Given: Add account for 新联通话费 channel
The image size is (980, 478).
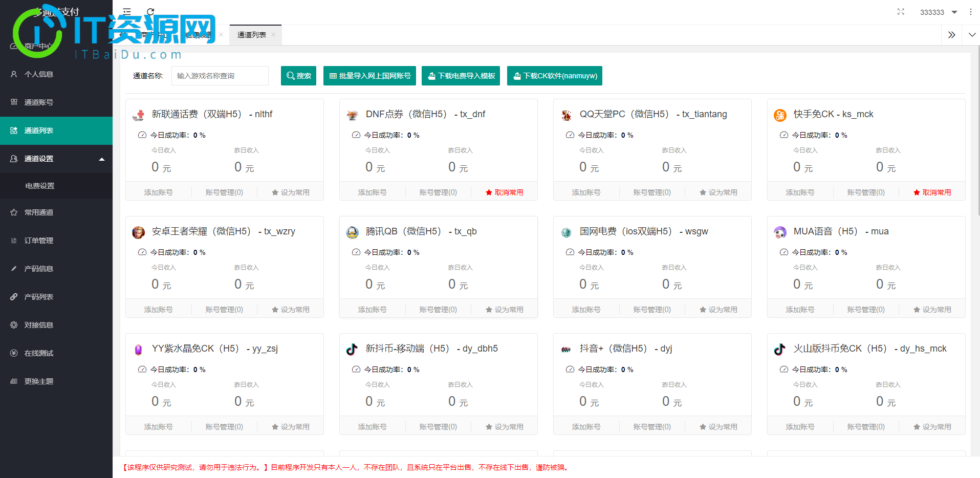Looking at the screenshot, I should (x=159, y=192).
